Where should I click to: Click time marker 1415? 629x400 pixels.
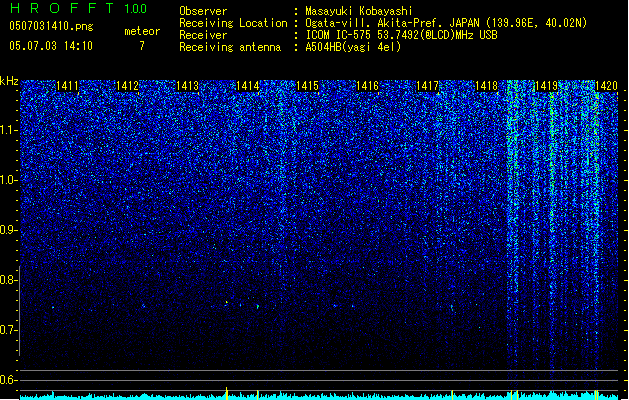pyautogui.click(x=307, y=86)
